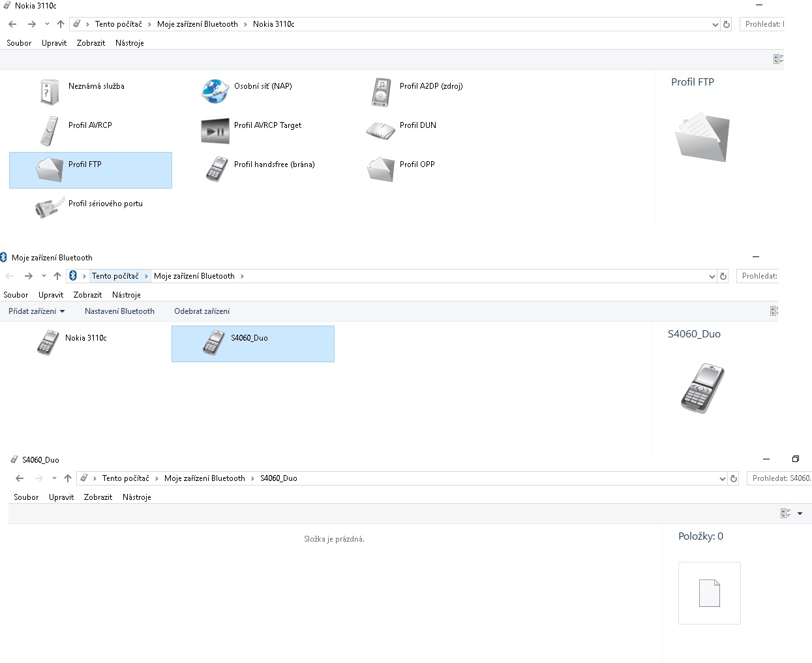Click the search field in Moje zařízení Bluetooth window

click(757, 276)
